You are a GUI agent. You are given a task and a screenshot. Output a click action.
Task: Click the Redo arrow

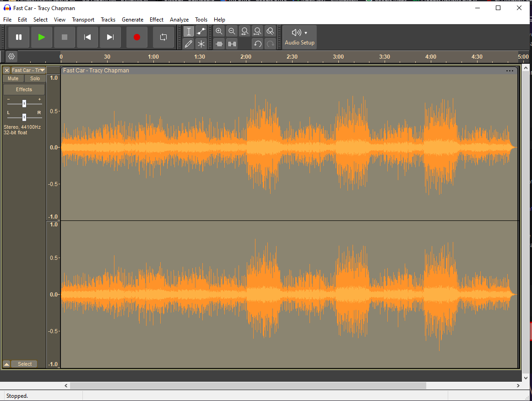[x=270, y=44]
